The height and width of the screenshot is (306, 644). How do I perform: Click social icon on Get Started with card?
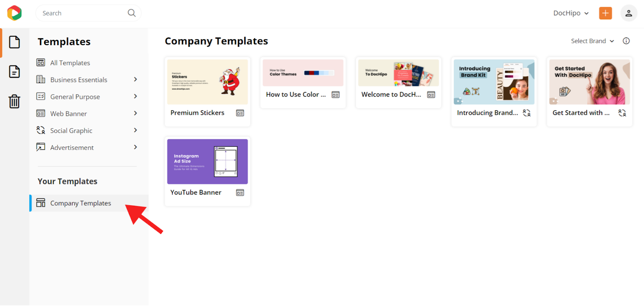pos(622,113)
